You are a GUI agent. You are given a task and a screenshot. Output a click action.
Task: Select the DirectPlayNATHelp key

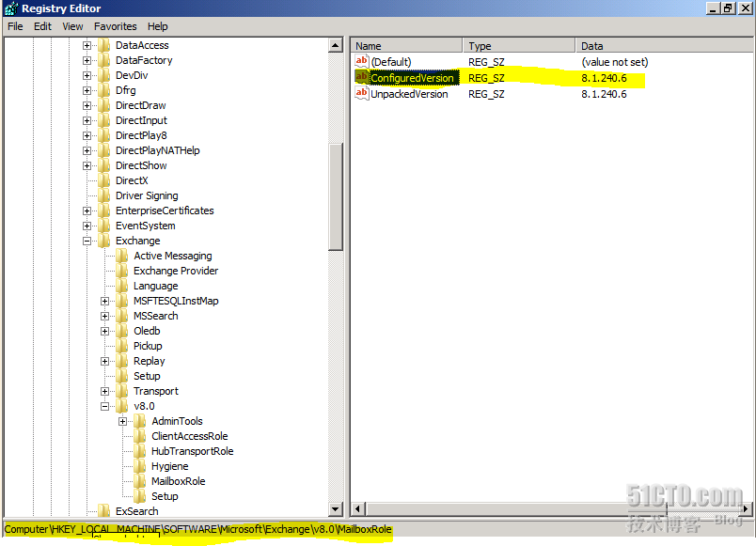(158, 150)
